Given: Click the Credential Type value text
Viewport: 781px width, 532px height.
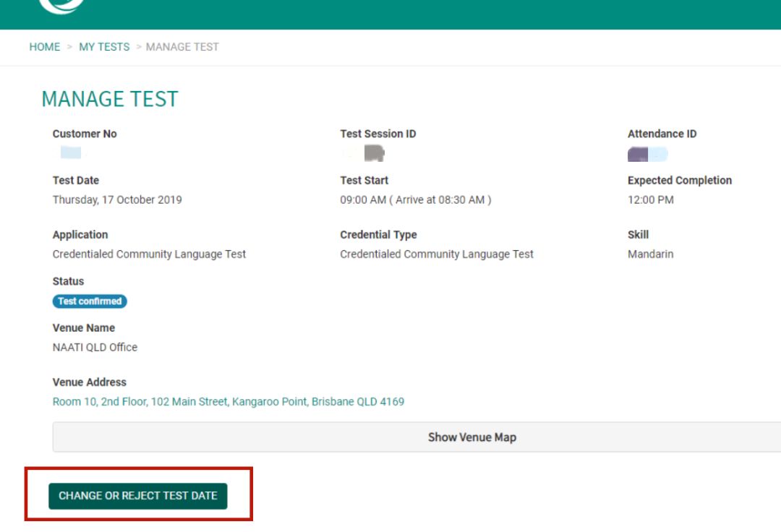Looking at the screenshot, I should tap(436, 254).
